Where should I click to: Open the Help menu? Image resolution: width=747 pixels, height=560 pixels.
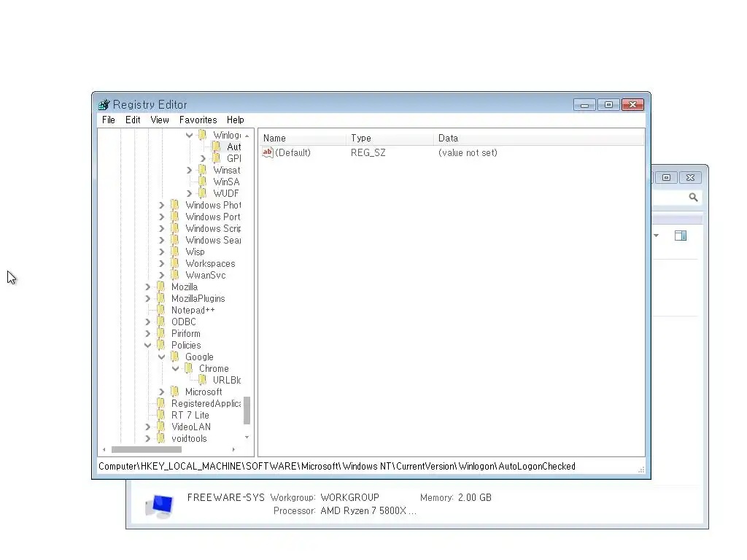(x=236, y=120)
